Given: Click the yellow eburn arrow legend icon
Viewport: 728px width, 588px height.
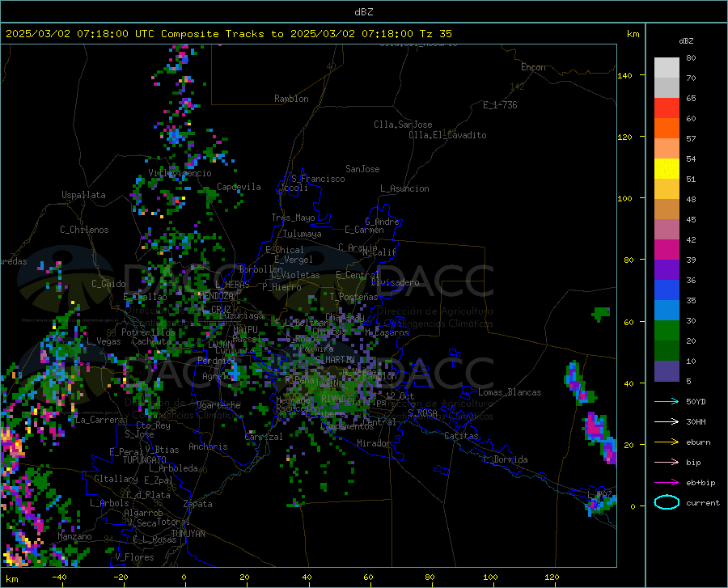Looking at the screenshot, I should (x=667, y=442).
